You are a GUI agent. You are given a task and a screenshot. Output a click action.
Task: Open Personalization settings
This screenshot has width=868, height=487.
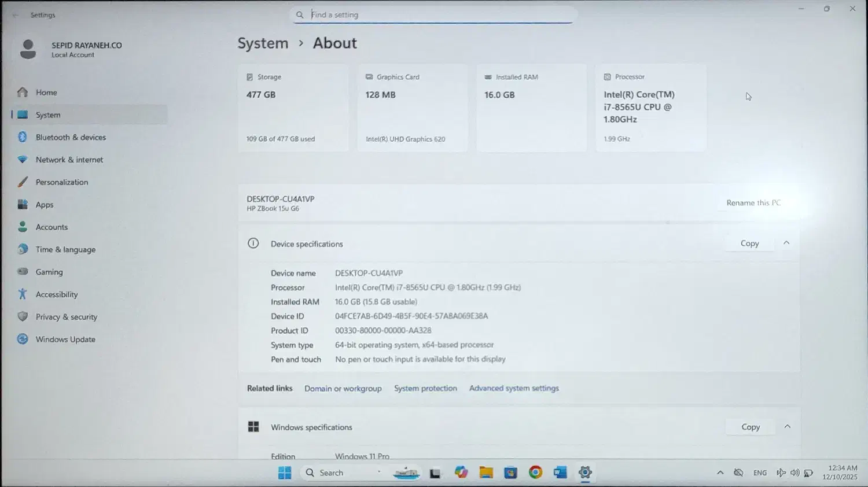click(x=62, y=182)
